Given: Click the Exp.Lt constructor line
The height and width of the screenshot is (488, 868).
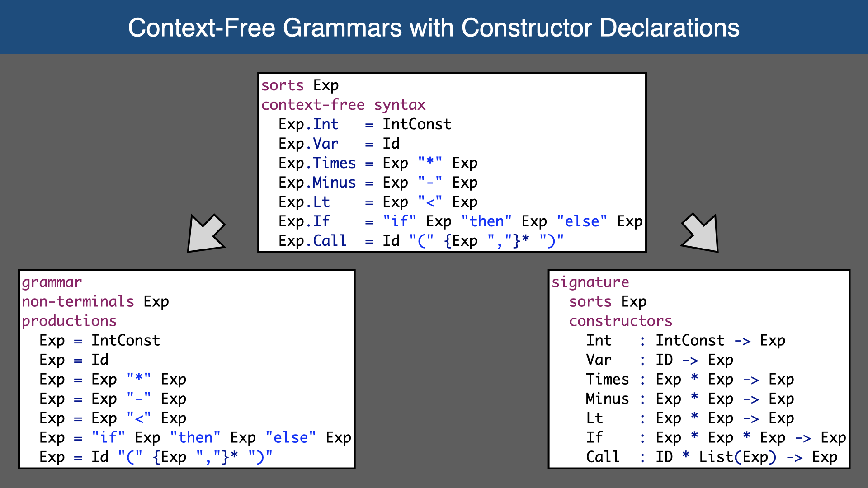Looking at the screenshot, I should click(377, 202).
